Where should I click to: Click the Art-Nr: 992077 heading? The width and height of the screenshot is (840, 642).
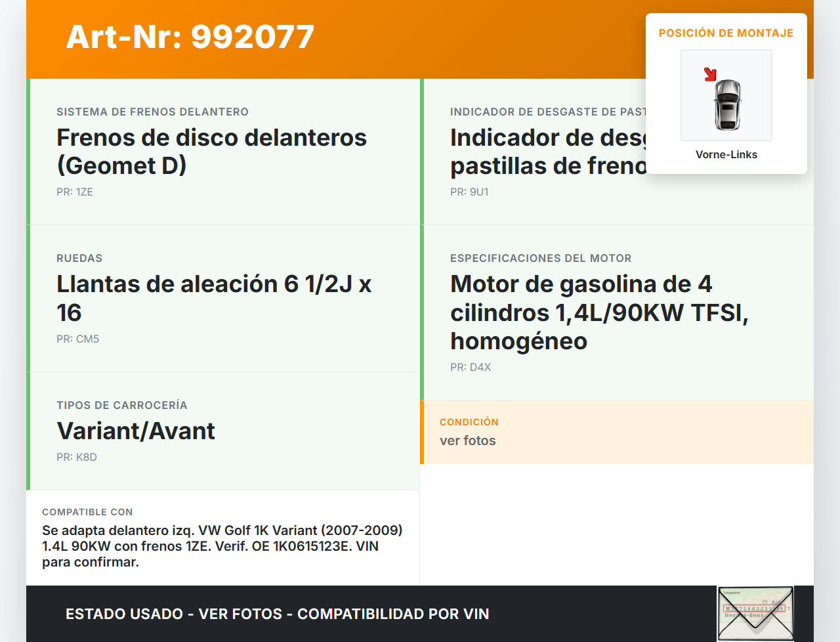tap(190, 37)
